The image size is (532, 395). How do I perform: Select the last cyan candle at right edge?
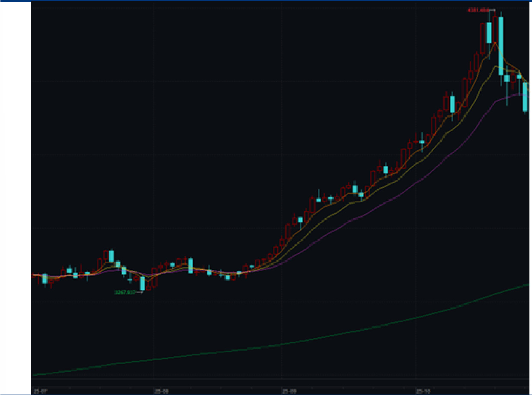coord(525,97)
